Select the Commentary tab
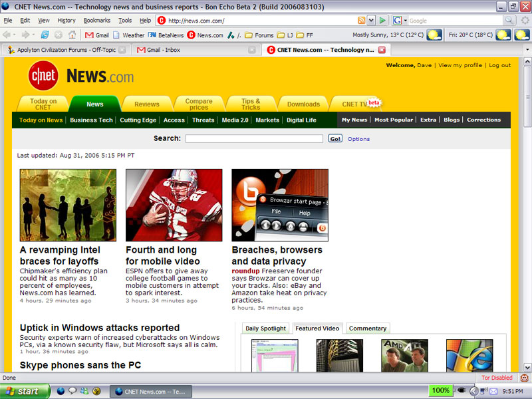 367,329
